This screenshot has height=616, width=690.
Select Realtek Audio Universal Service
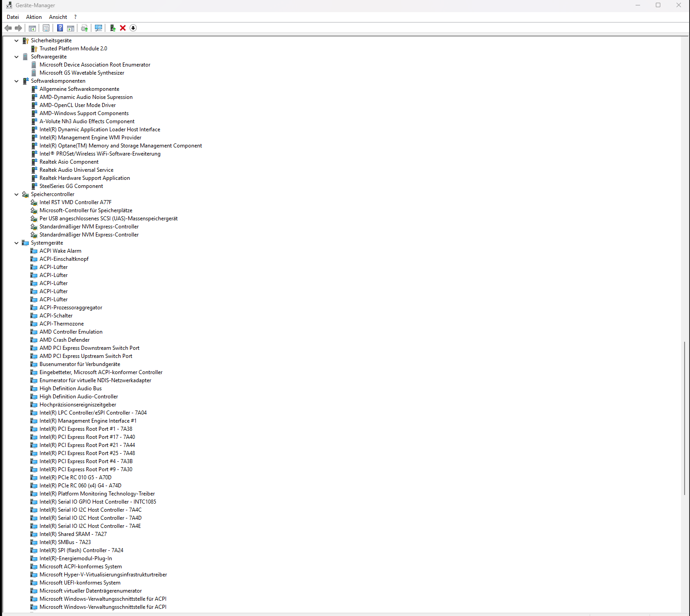[76, 170]
